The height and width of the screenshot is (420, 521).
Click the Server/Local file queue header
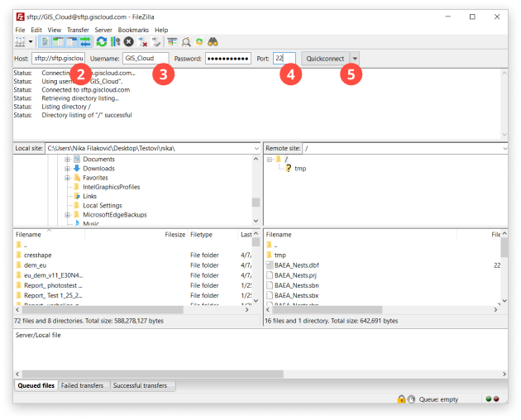(x=38, y=336)
